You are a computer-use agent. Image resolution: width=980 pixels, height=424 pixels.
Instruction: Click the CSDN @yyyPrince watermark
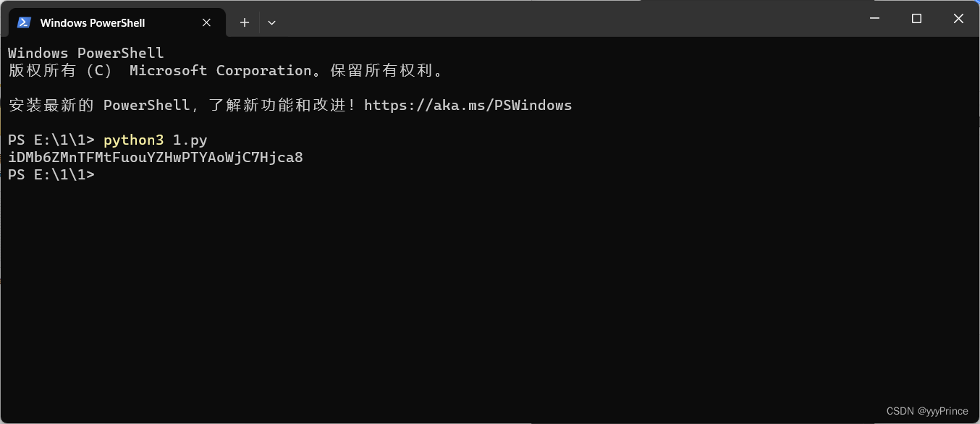929,410
